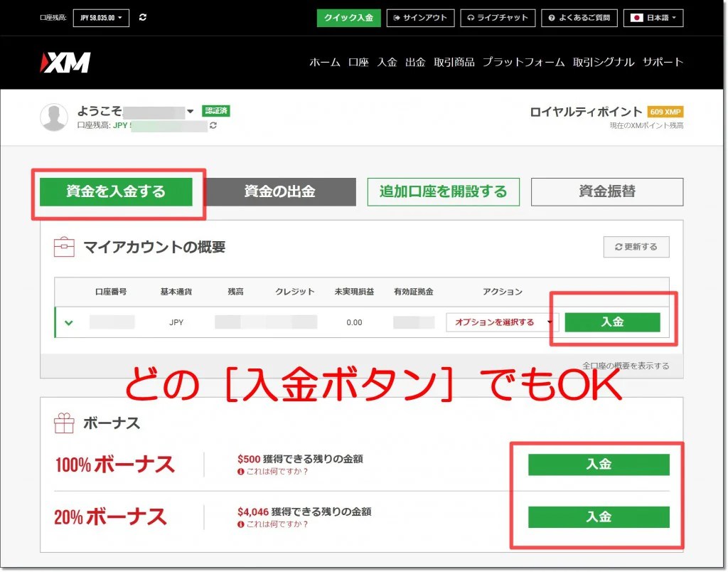Click マイアカウントの概要 heading
This screenshot has height=572, width=728.
pos(154,247)
